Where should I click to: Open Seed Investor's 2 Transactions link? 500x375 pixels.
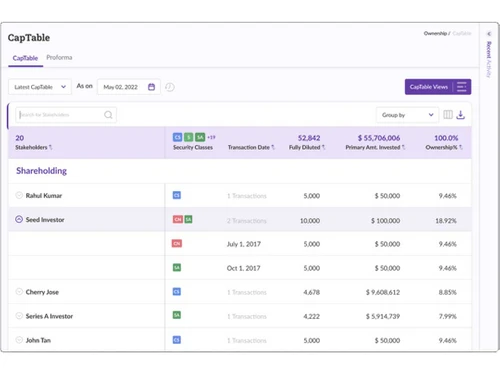click(247, 221)
